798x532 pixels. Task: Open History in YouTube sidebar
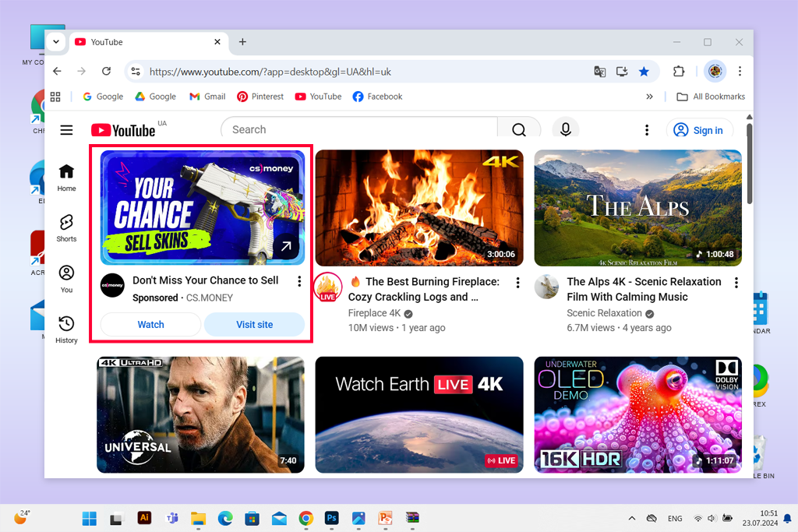coord(66,329)
